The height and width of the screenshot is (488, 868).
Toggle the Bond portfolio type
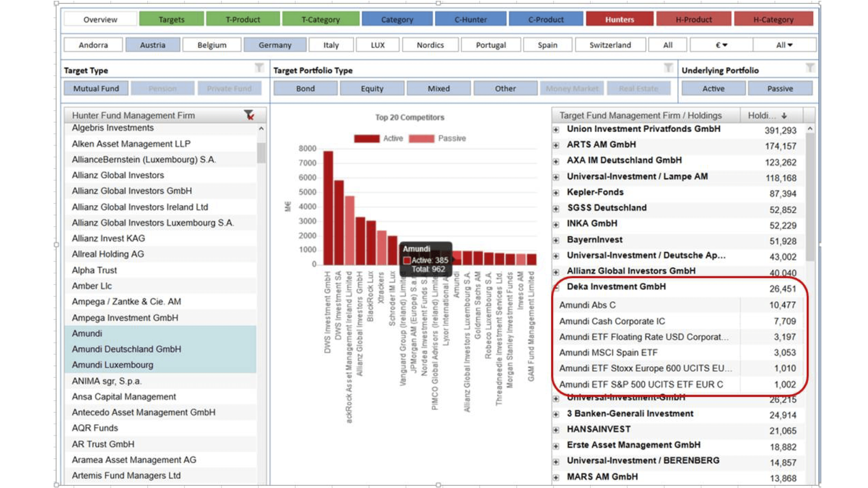pyautogui.click(x=305, y=88)
